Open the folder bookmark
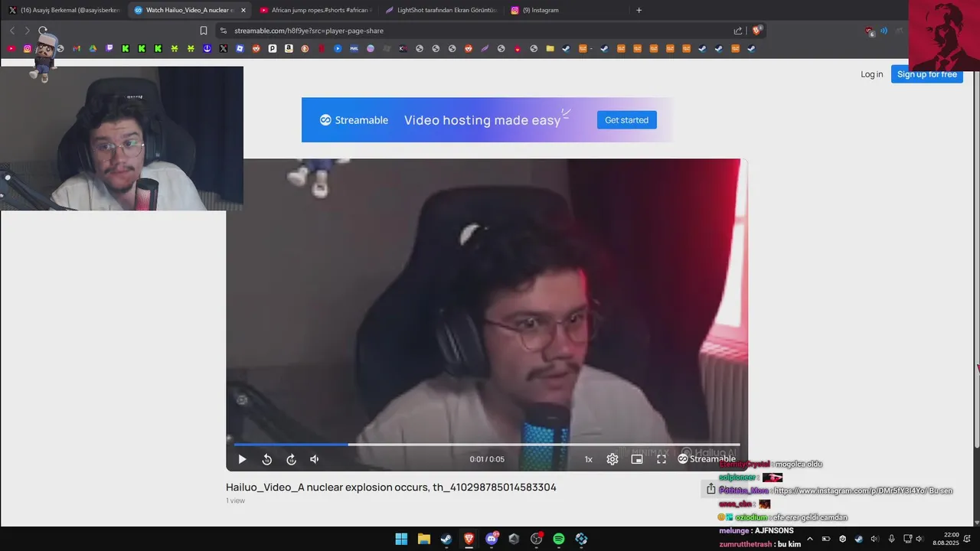This screenshot has width=980, height=551. coord(550,48)
